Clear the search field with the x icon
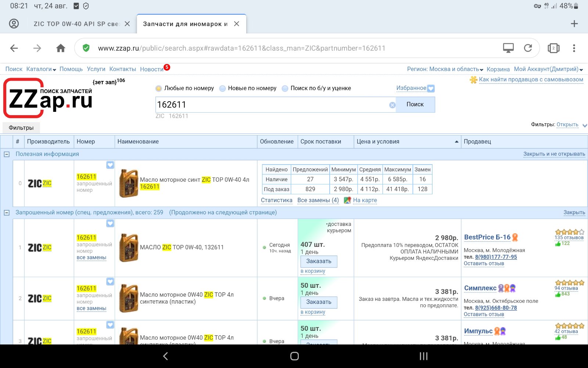Screen dimensions: 588x368 pyautogui.click(x=392, y=105)
